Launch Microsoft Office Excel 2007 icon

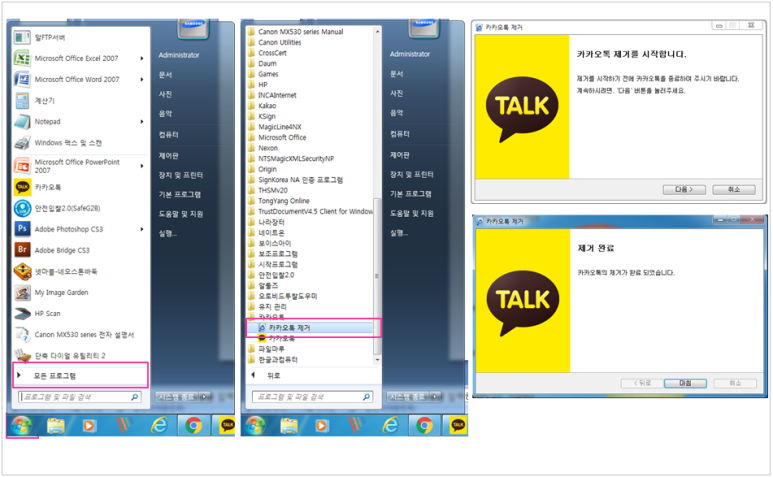coord(22,58)
